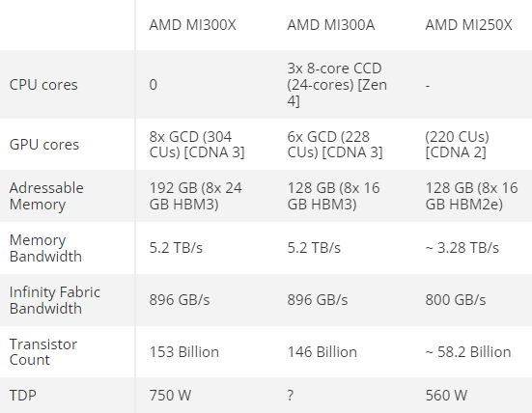
Task: Click the 6x GCD (228 CUs) cell
Action: coord(335,145)
